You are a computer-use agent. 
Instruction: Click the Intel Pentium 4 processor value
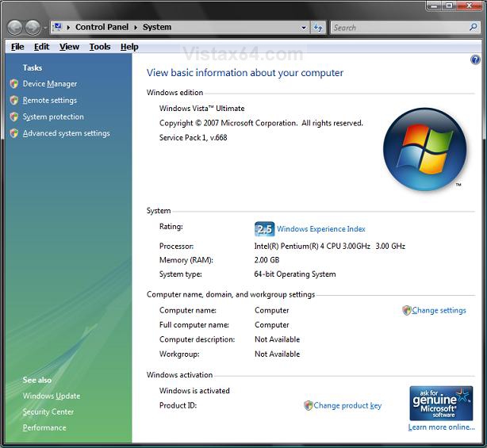329,246
